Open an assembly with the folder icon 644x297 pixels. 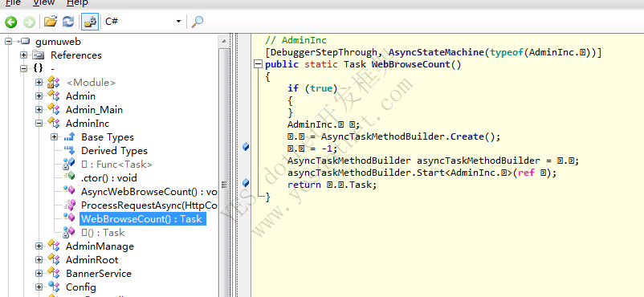coord(50,22)
